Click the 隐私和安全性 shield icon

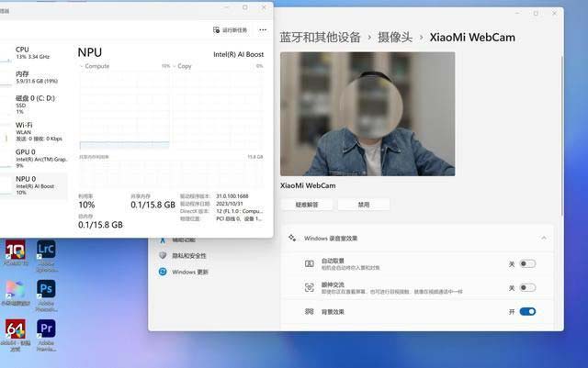pyautogui.click(x=163, y=255)
